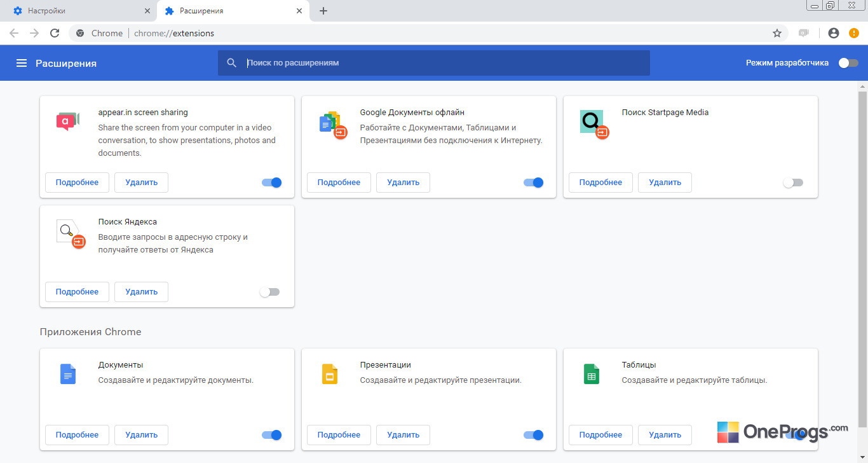Click the Режим разработчика label
The image size is (868, 463).
coord(787,63)
